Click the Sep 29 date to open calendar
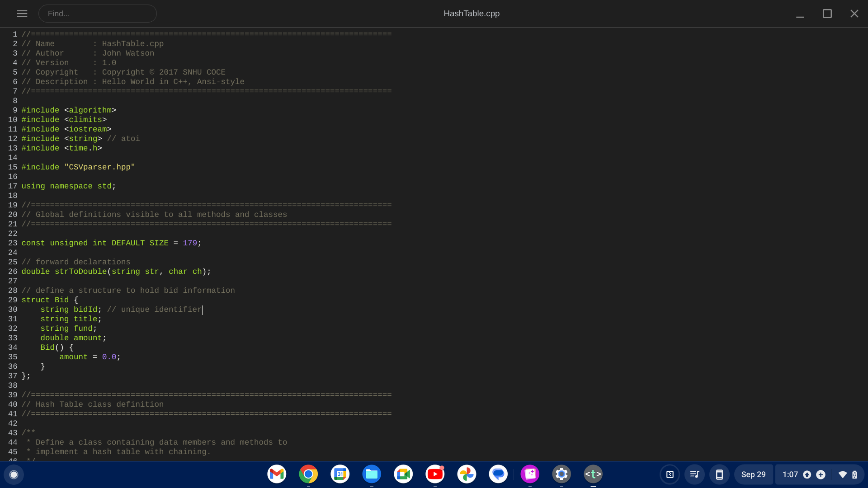Image resolution: width=868 pixels, height=488 pixels. [x=754, y=474]
